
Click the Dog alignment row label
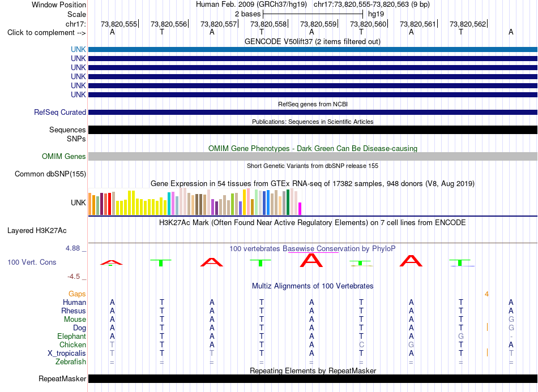pos(79,328)
